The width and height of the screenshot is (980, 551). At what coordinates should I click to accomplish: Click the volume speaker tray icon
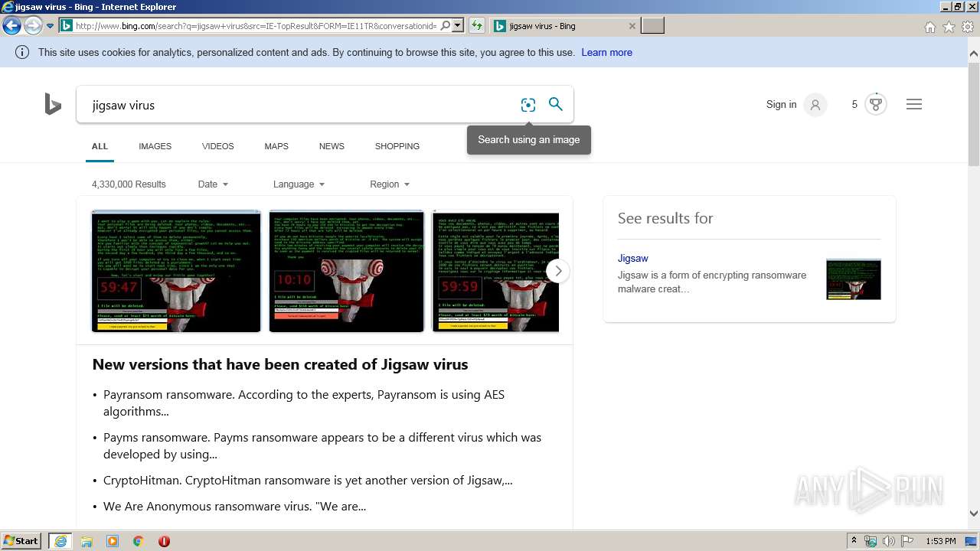pos(888,541)
